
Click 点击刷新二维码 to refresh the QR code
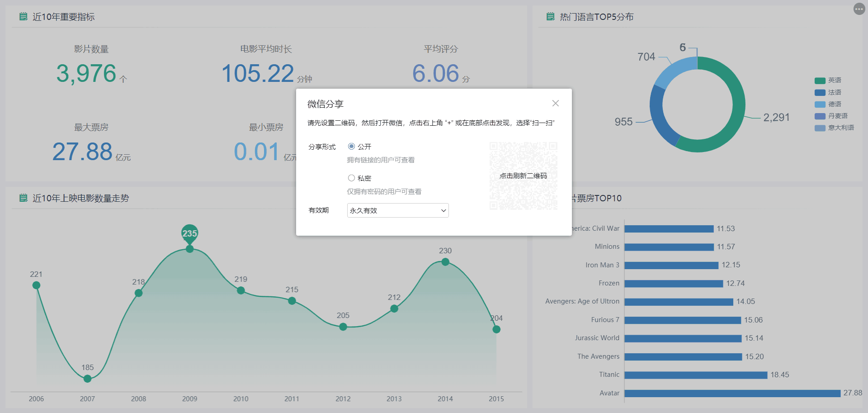523,176
